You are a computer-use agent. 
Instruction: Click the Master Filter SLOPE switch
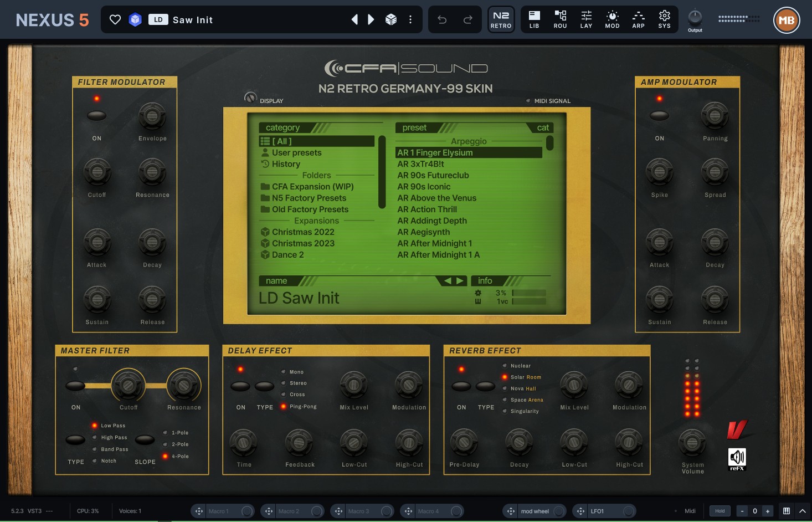[x=145, y=440]
